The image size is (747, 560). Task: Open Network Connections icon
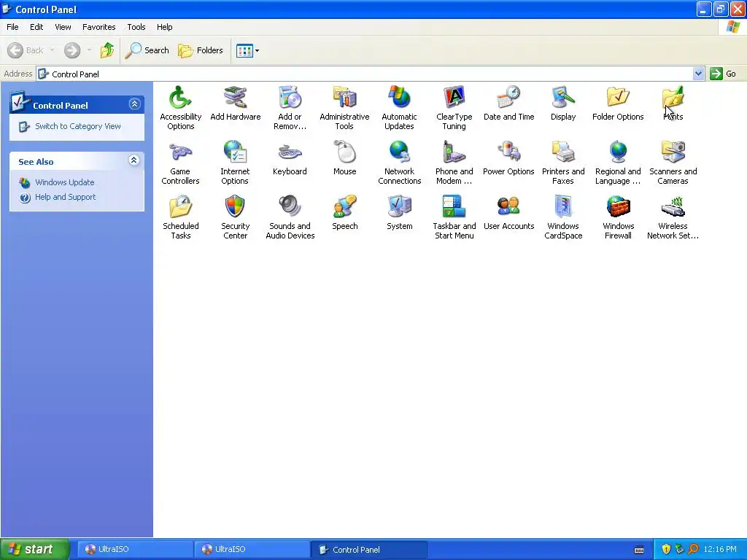pyautogui.click(x=399, y=152)
